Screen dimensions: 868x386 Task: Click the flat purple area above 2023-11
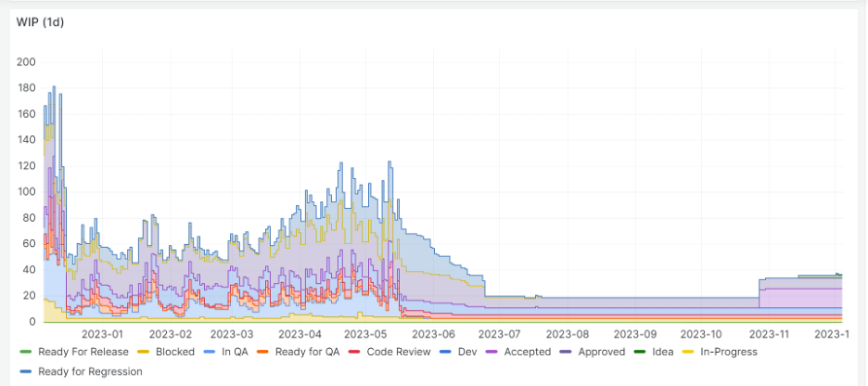[x=798, y=297]
